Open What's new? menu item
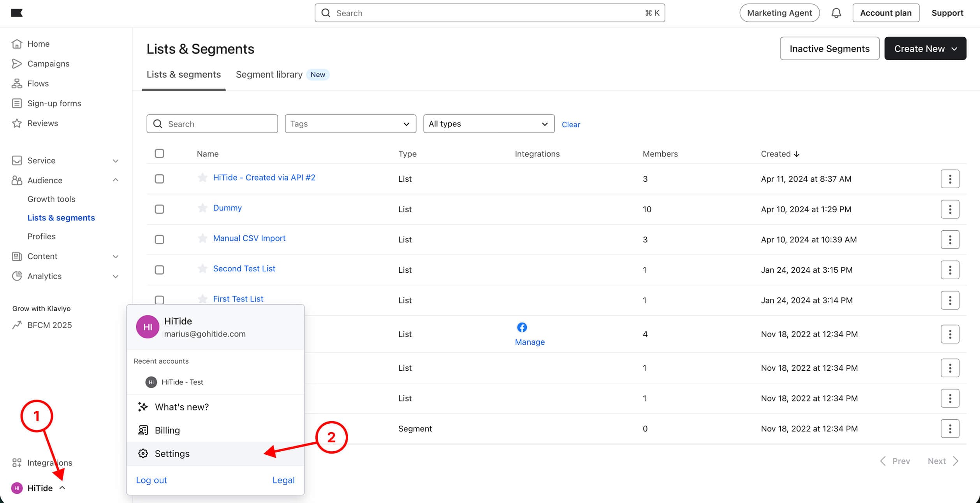The image size is (980, 503). click(x=181, y=407)
